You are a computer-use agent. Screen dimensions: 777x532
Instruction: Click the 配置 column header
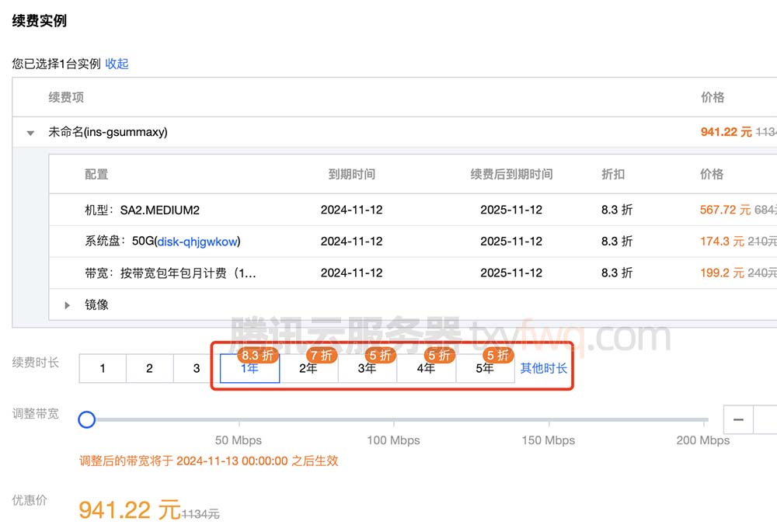pyautogui.click(x=96, y=175)
